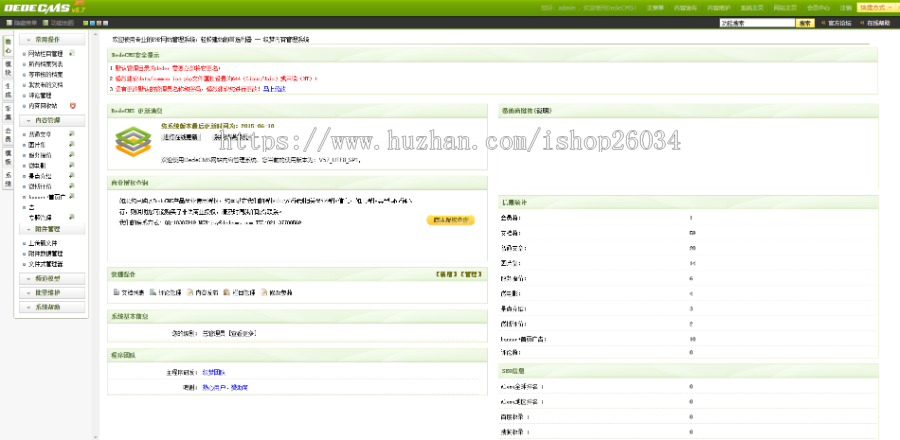Click the stacked layers update logo

(133, 142)
